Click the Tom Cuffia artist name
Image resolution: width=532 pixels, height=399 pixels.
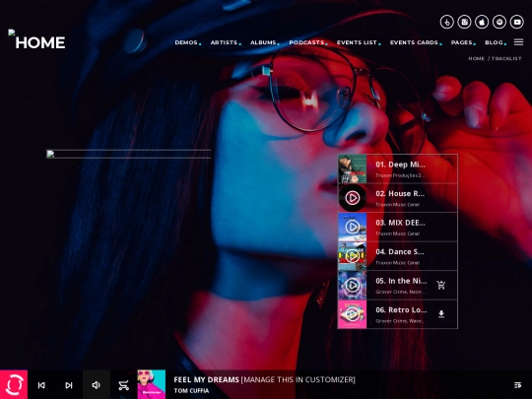pyautogui.click(x=191, y=391)
